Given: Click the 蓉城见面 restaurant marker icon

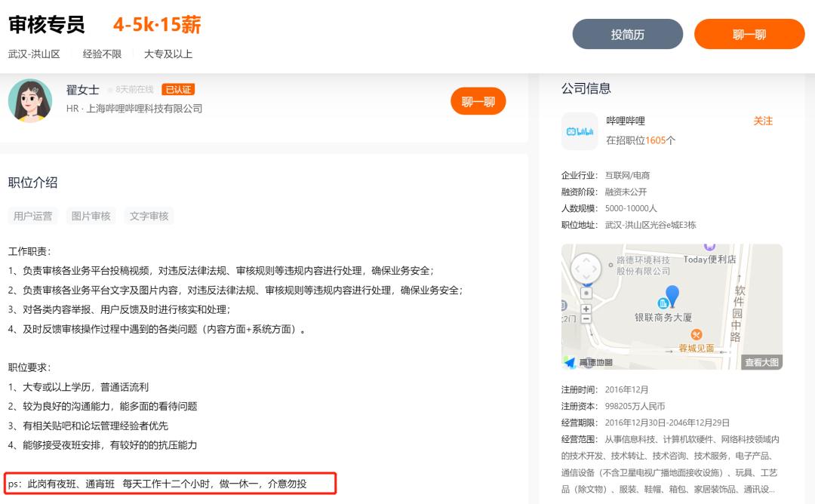Looking at the screenshot, I should (697, 334).
